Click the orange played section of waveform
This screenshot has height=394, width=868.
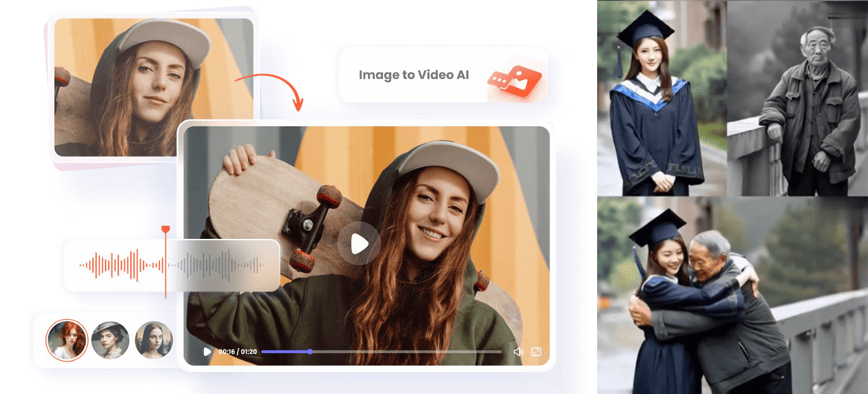coord(121,265)
